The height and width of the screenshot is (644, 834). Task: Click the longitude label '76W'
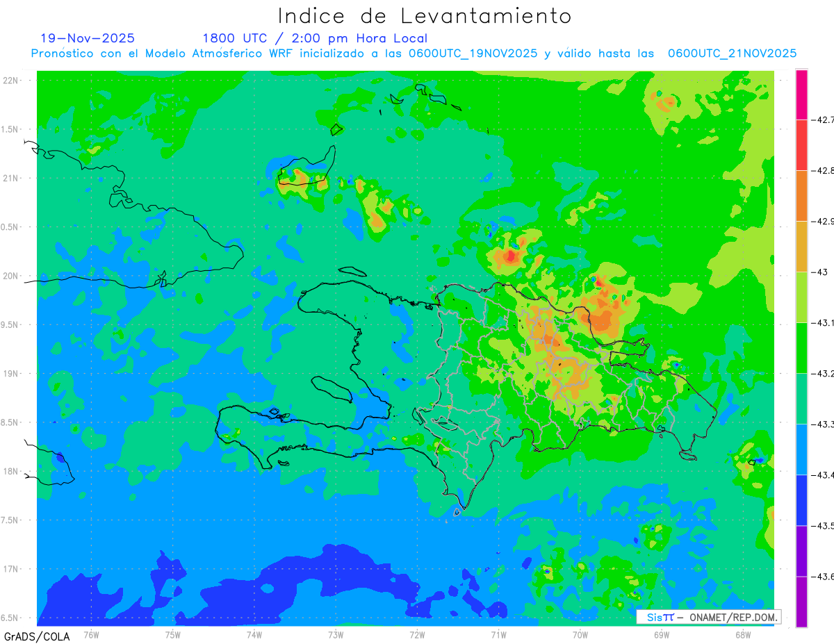91,634
